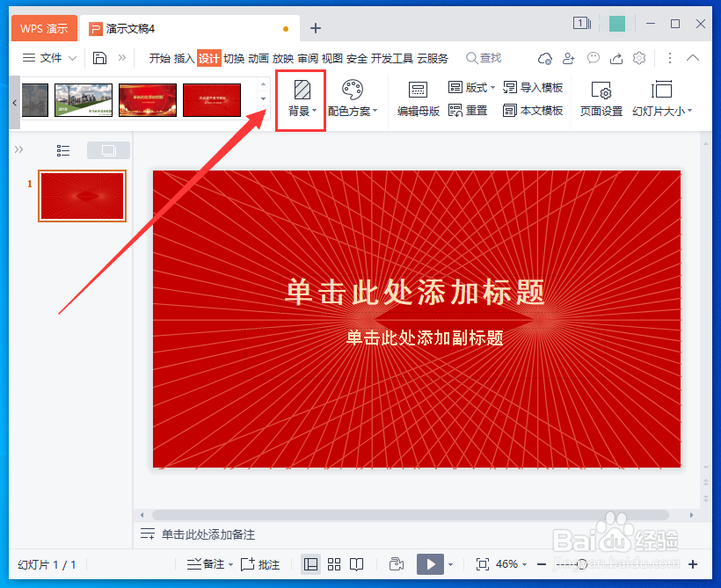Open the 背景 background tool
721x588 pixels.
tap(302, 98)
